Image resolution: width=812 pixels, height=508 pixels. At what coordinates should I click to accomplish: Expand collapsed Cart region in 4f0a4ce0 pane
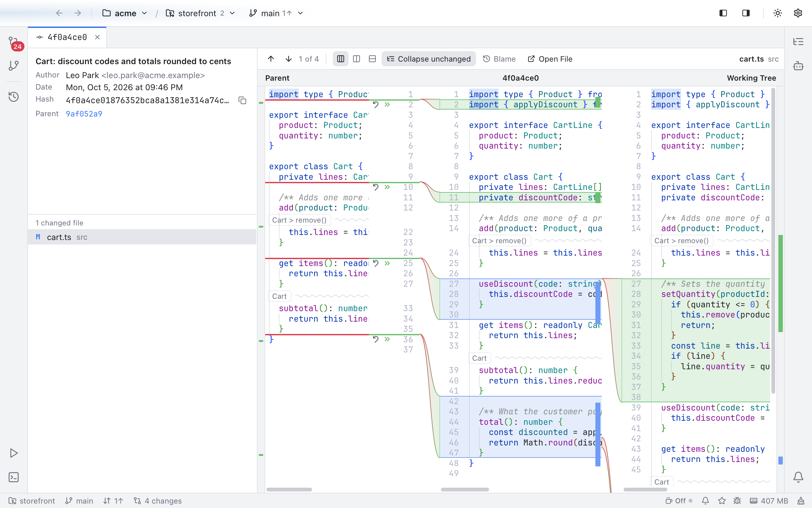pos(480,358)
